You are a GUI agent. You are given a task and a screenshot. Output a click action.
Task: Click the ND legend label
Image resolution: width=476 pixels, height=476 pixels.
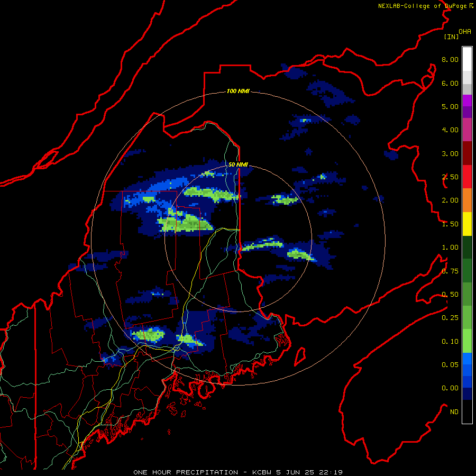coord(454,412)
